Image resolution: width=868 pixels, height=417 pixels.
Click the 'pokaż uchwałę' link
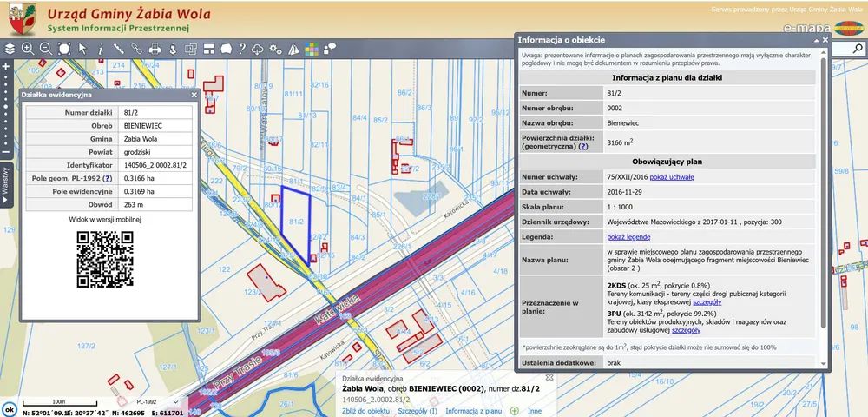coord(671,177)
